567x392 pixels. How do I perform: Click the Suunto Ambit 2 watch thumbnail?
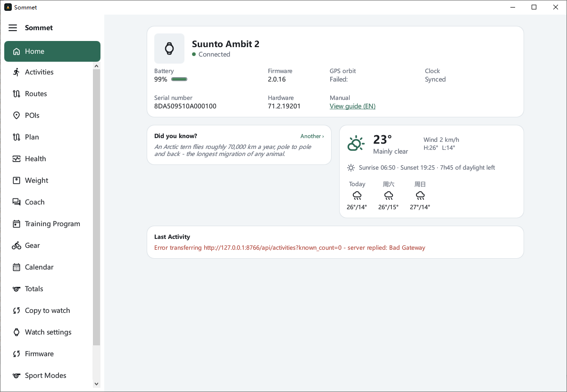point(169,49)
